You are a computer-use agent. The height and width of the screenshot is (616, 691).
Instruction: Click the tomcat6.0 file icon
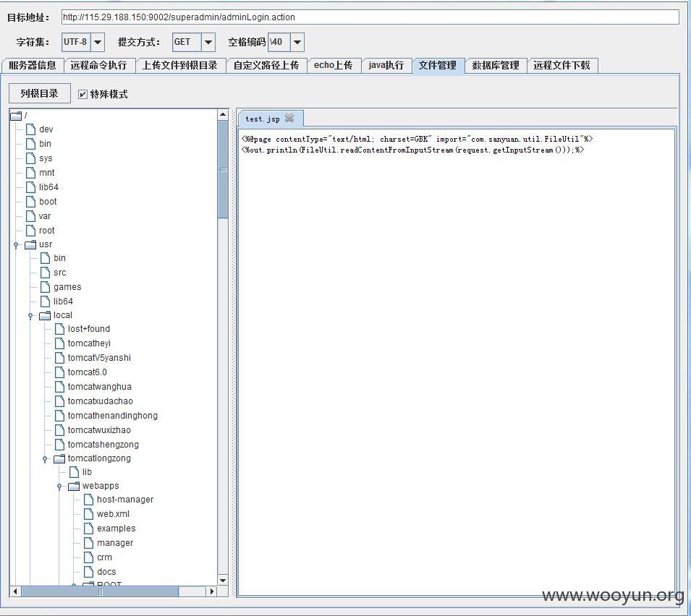(x=59, y=372)
